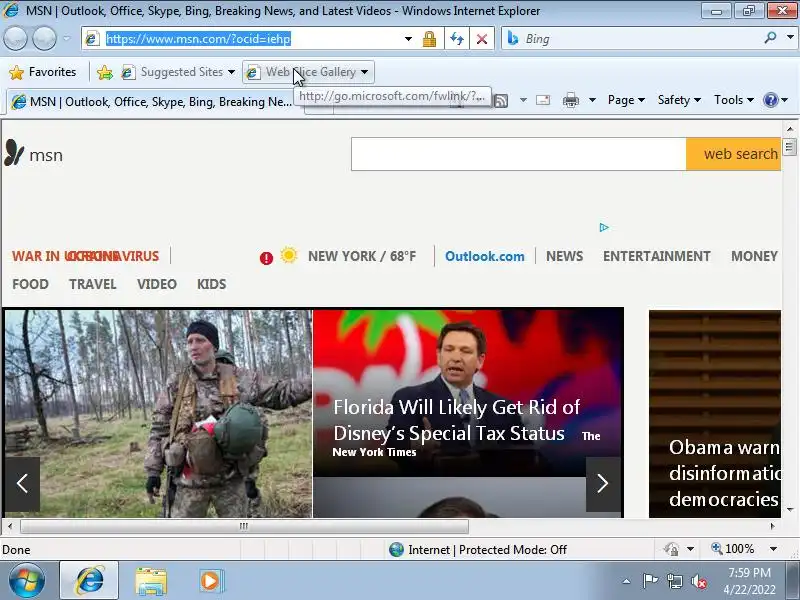This screenshot has height=600, width=800.
Task: Click the horizontal scrollbar left arrow
Action: [x=10, y=526]
